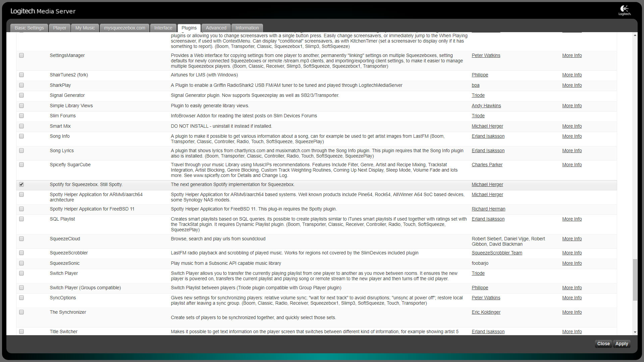Click the Apply button
The image size is (644, 362).
point(622,344)
